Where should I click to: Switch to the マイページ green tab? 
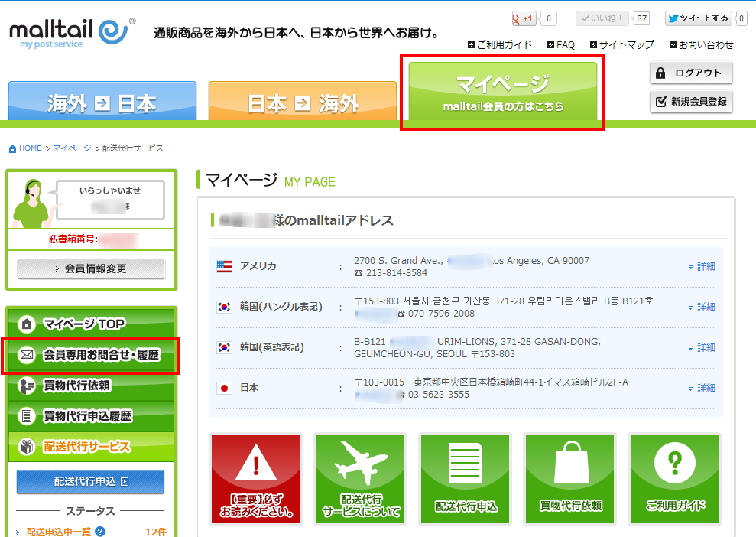[x=503, y=92]
